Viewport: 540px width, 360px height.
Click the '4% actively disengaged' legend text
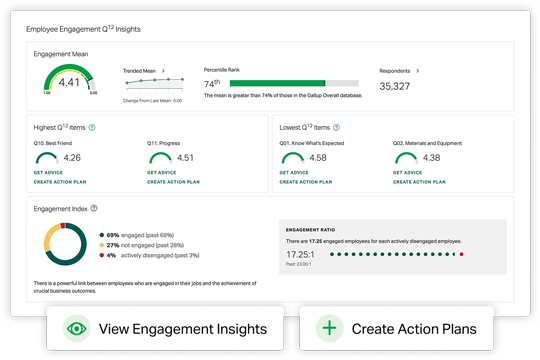click(x=153, y=255)
